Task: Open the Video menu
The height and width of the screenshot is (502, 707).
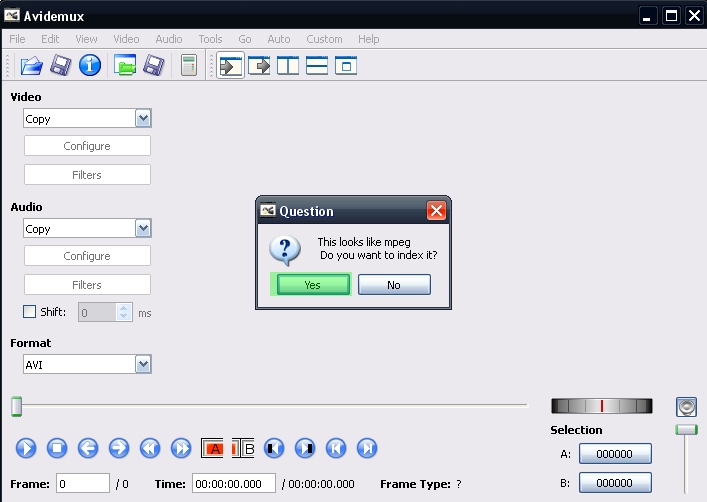Action: 126,39
